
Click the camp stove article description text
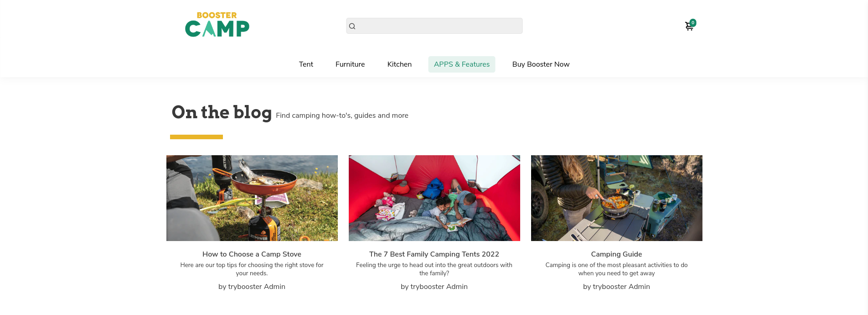[252, 269]
